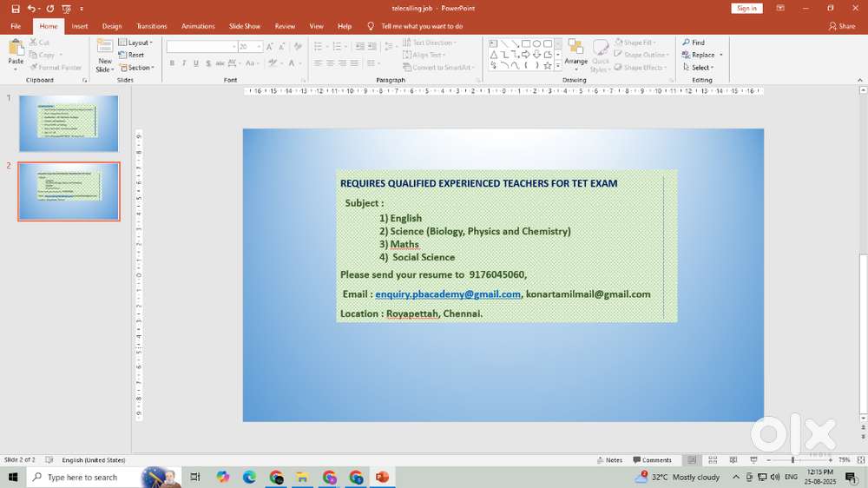The height and width of the screenshot is (488, 868).
Task: Click the Find magnifier icon
Action: (x=686, y=43)
